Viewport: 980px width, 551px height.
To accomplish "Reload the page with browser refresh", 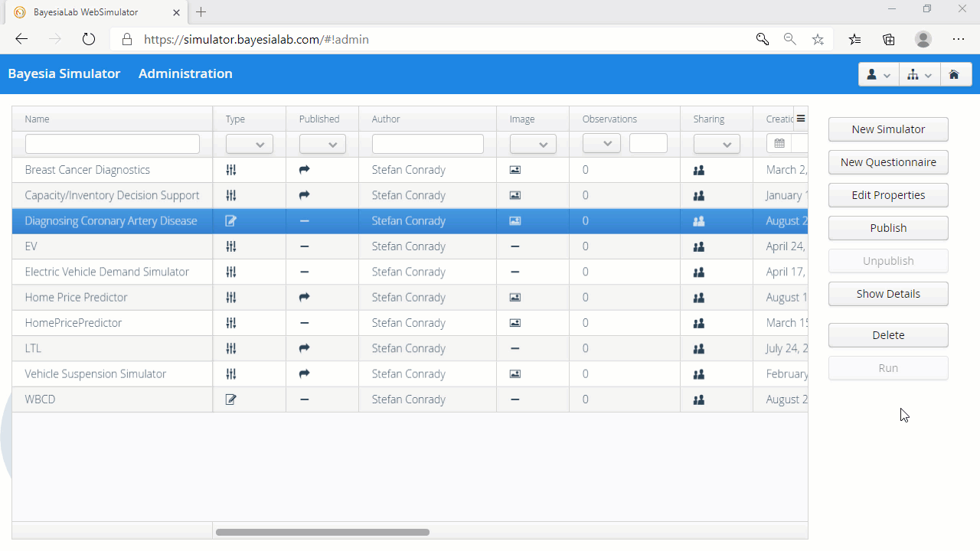I will coord(89,39).
